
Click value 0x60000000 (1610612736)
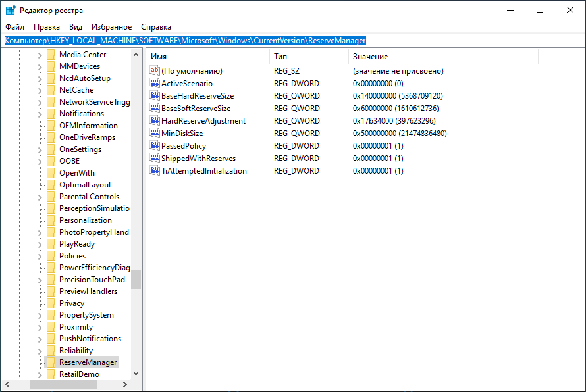coord(396,109)
